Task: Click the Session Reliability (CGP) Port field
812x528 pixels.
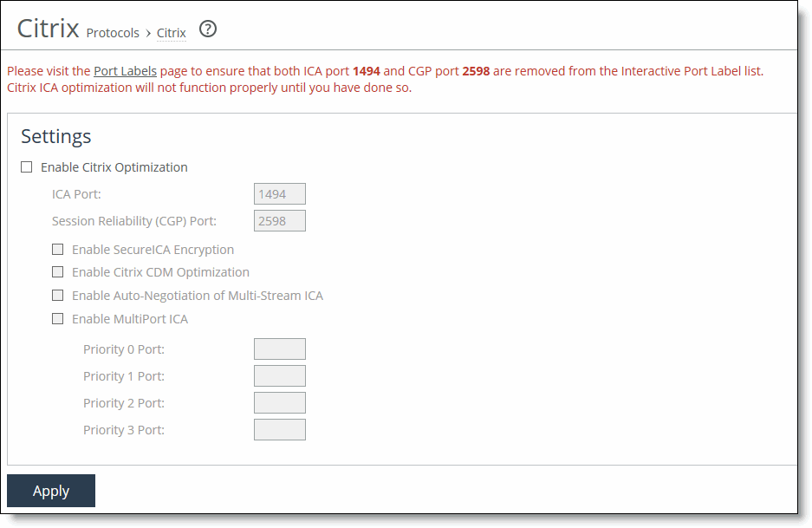Action: 278,220
